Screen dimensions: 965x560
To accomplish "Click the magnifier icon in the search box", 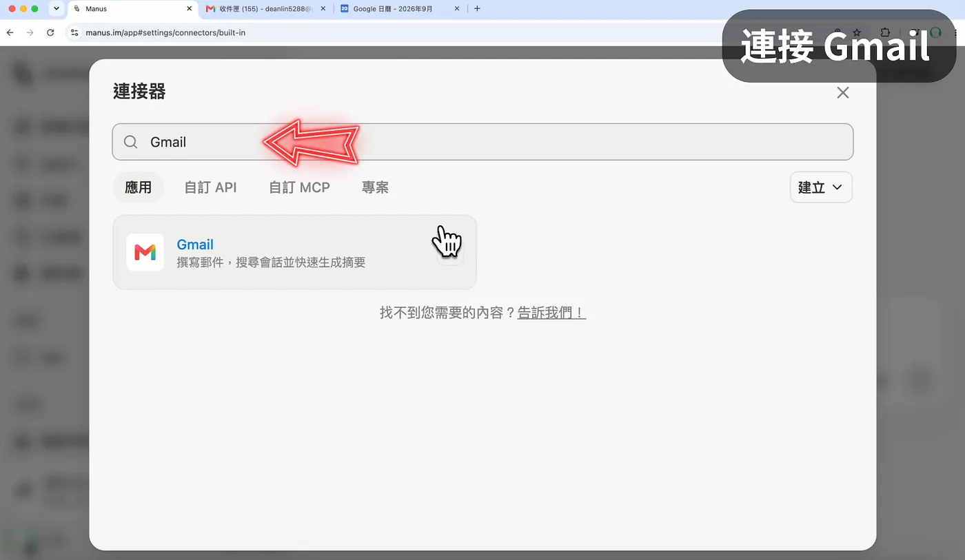I will point(130,142).
